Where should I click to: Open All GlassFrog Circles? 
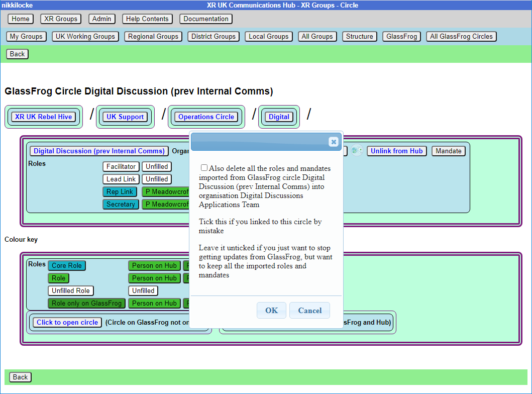[x=462, y=37]
